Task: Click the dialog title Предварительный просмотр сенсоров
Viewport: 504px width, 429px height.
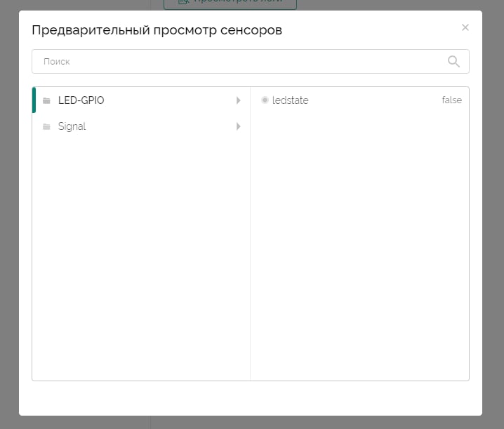Action: pos(157,30)
